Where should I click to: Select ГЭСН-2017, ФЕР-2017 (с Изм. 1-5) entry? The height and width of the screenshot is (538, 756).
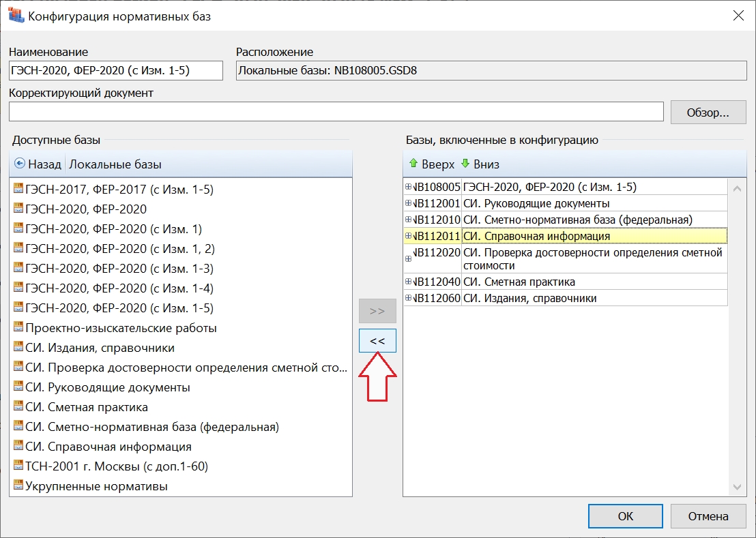click(x=119, y=190)
